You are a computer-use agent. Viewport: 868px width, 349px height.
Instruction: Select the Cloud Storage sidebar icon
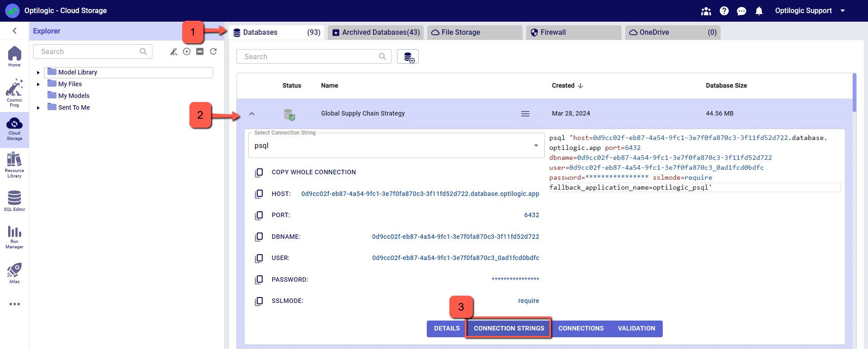coord(14,130)
